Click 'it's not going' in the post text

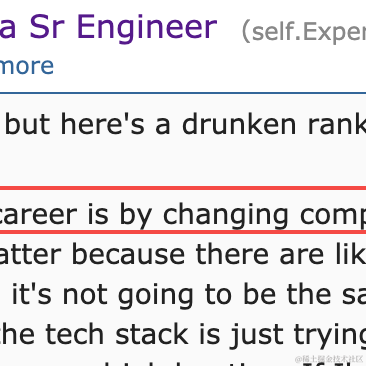[102, 295]
